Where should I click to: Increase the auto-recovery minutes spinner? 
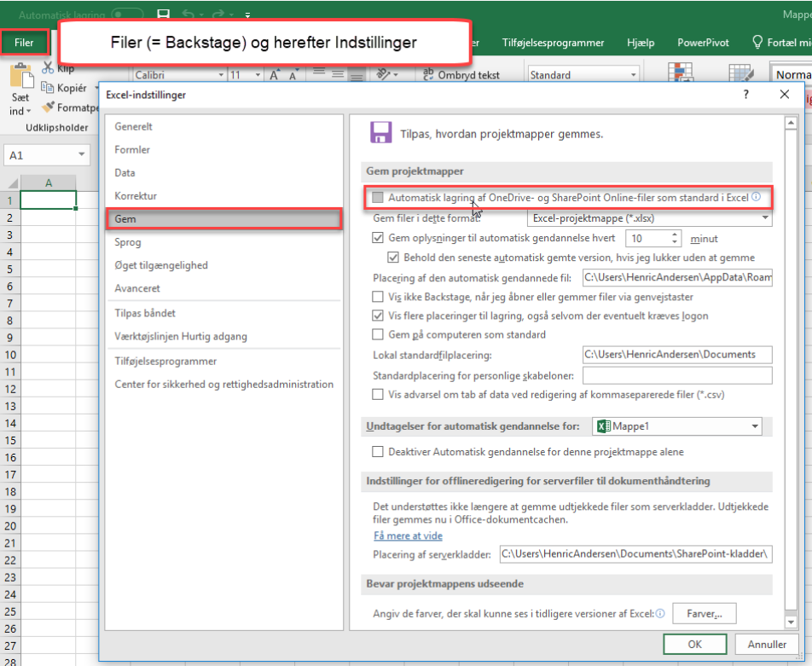click(x=674, y=235)
